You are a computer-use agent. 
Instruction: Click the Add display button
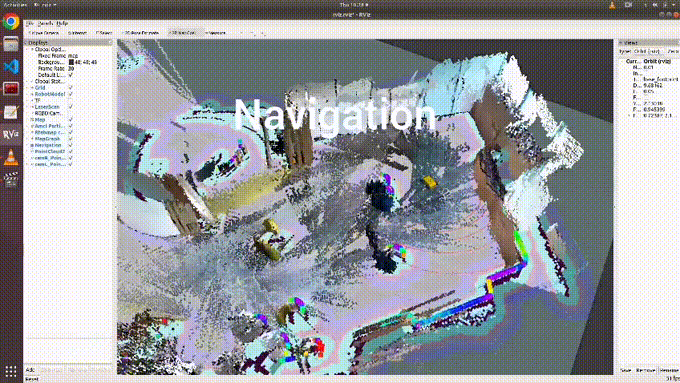point(30,370)
